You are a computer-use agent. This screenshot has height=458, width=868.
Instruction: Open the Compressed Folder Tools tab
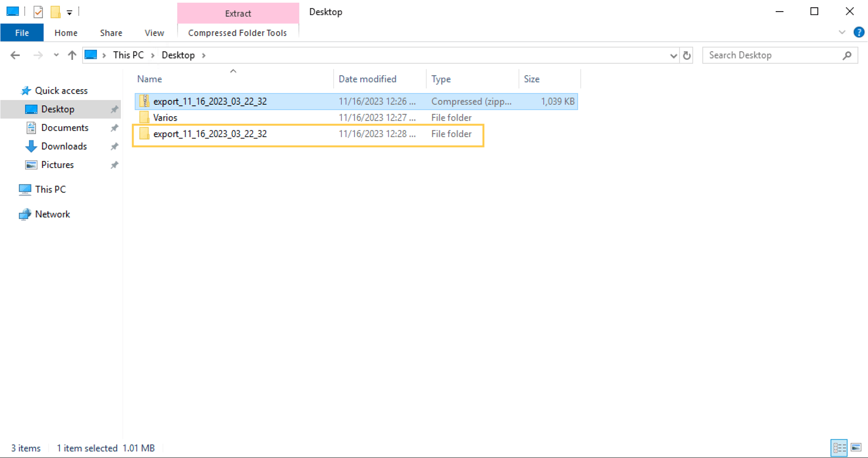(x=237, y=32)
